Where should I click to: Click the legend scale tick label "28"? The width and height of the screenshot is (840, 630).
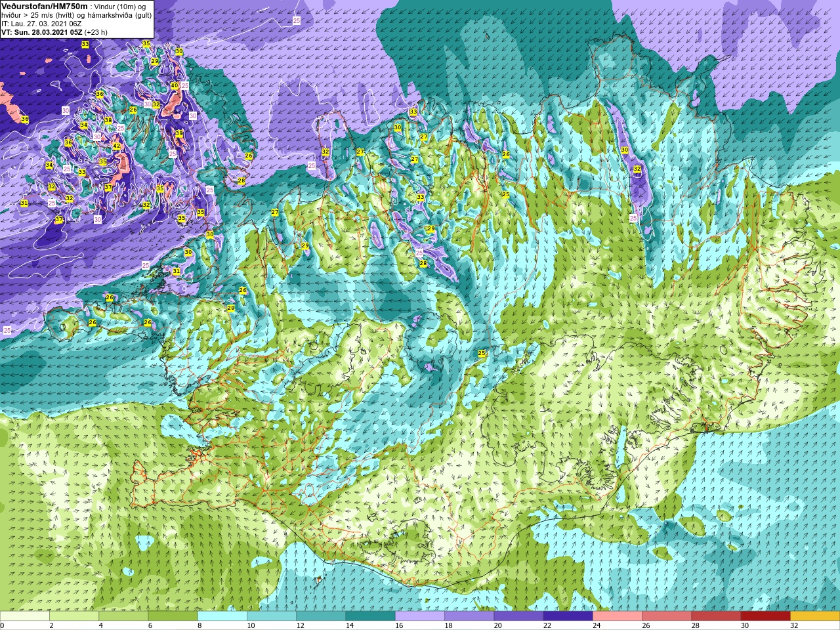click(696, 625)
